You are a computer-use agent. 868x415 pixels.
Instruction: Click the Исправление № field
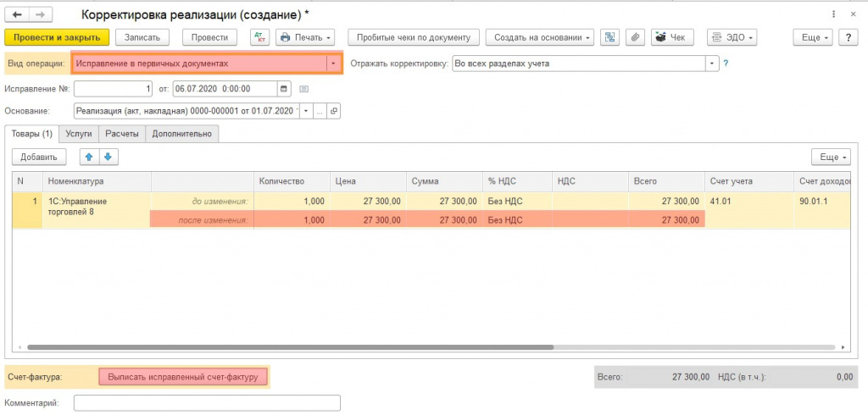click(x=113, y=89)
